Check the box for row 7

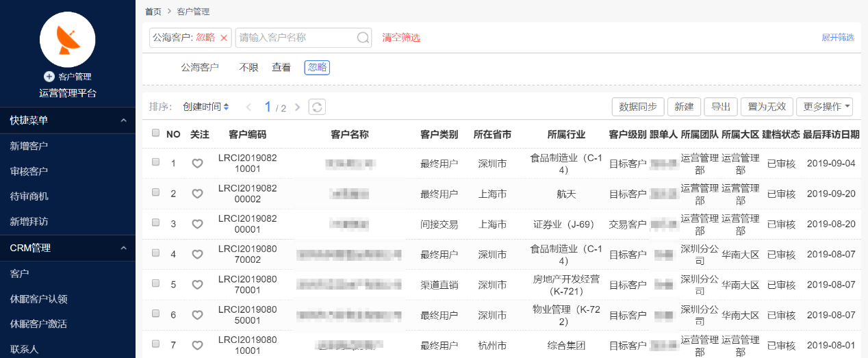tap(156, 344)
